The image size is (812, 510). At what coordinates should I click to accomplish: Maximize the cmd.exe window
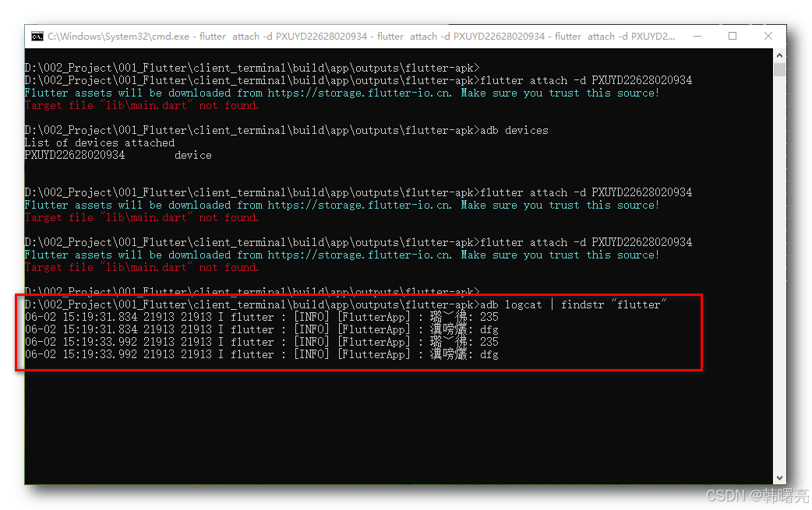point(733,37)
